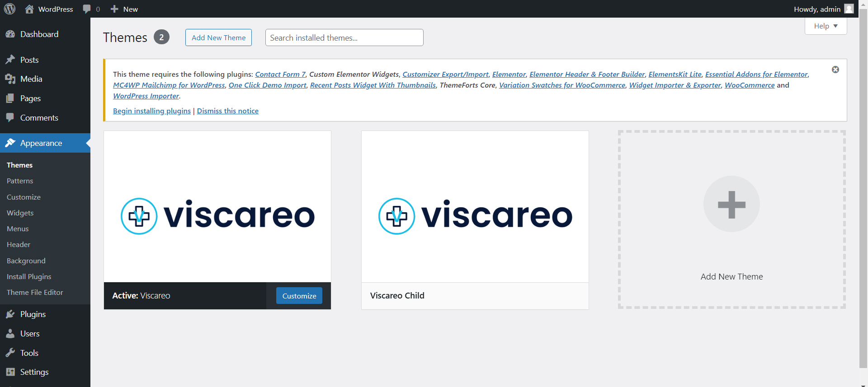868x387 pixels.
Task: Click the home site icon
Action: point(29,9)
